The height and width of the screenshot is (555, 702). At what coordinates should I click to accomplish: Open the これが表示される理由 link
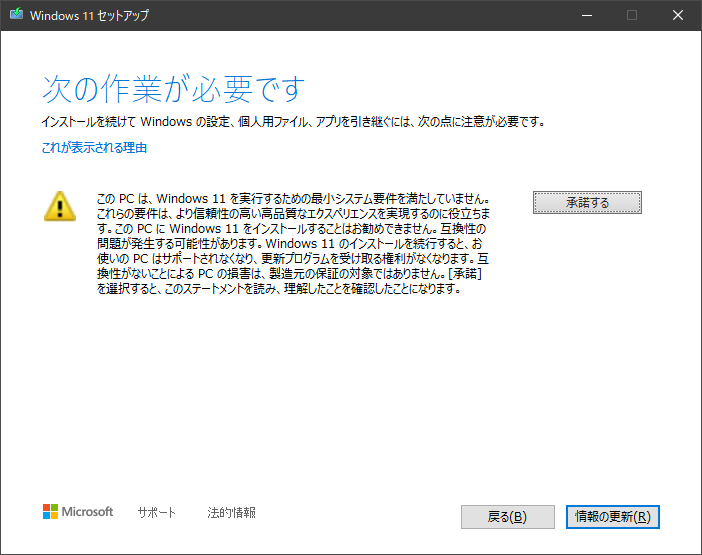tap(94, 148)
